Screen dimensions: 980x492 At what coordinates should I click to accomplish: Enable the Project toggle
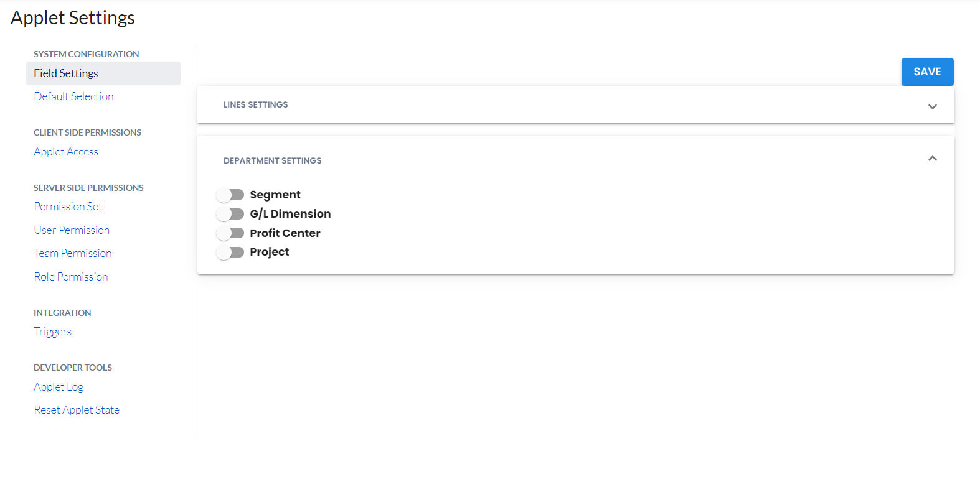(230, 253)
